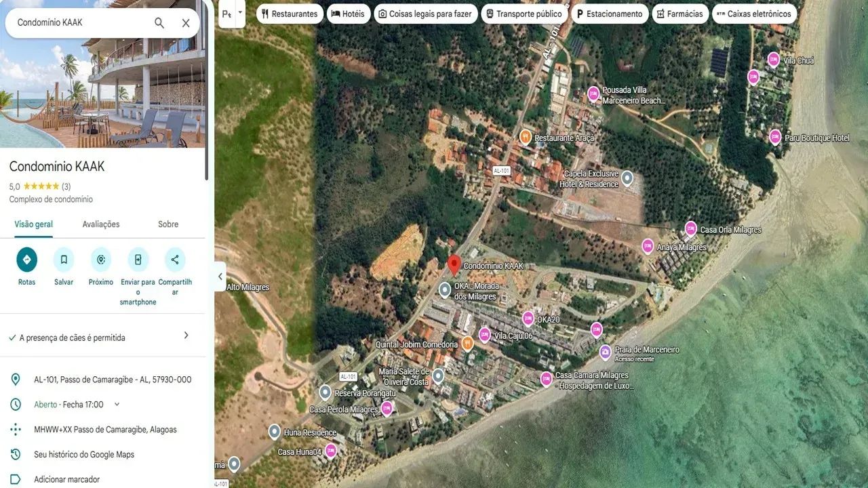Open Paru Boutique Hotel pink marker
This screenshot has width=868, height=488.
point(775,137)
